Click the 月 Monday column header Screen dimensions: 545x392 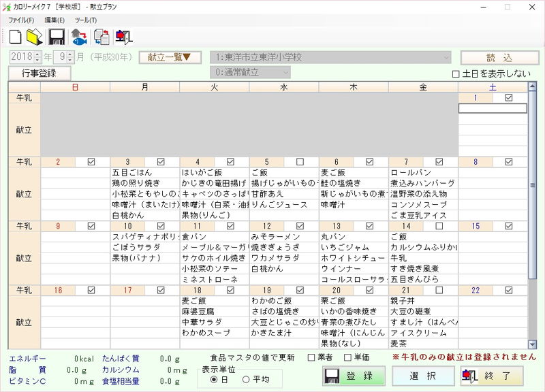(145, 87)
